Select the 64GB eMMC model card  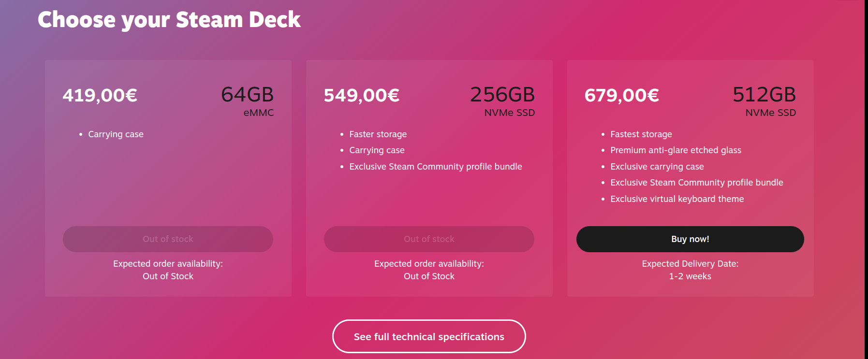coord(168,179)
